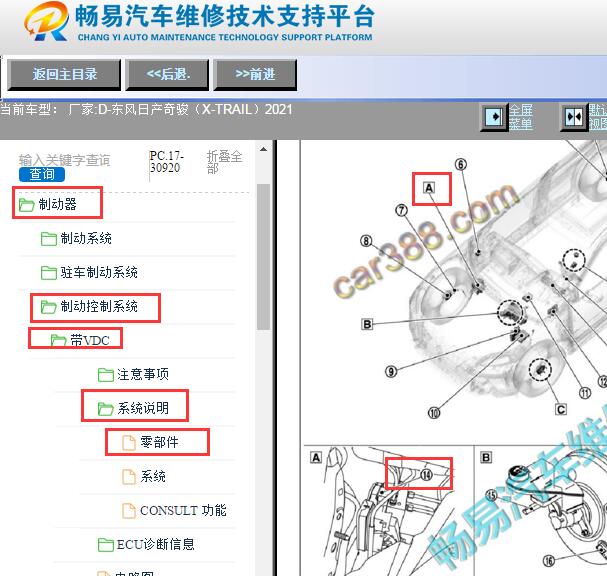Click the CONSULT 功能 document icon
The image size is (607, 576).
tap(129, 511)
